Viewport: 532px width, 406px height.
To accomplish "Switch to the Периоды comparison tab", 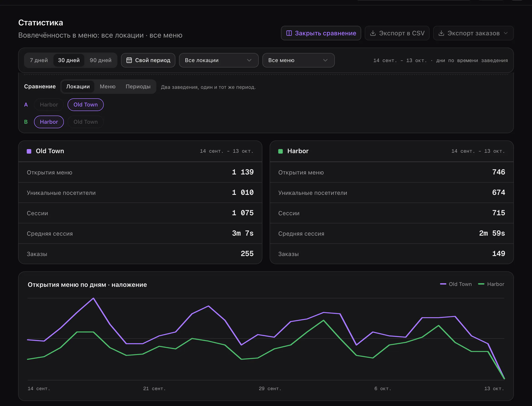I will 138,87.
